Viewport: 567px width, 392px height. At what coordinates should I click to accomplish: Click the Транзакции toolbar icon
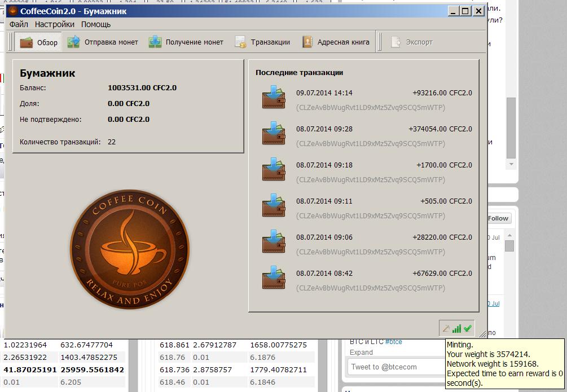click(x=240, y=42)
